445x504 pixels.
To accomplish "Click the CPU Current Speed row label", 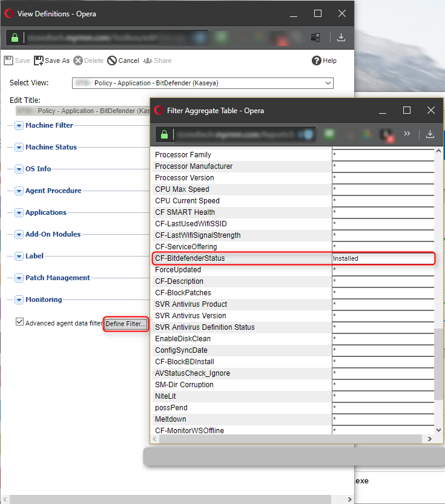I will coord(187,201).
